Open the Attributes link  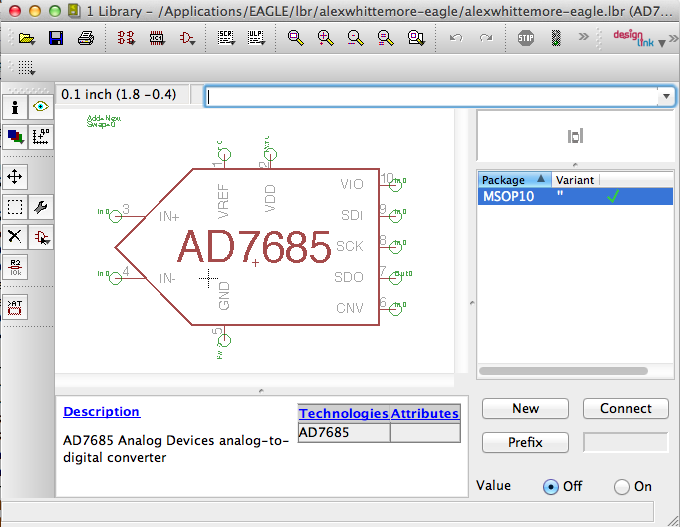click(425, 413)
